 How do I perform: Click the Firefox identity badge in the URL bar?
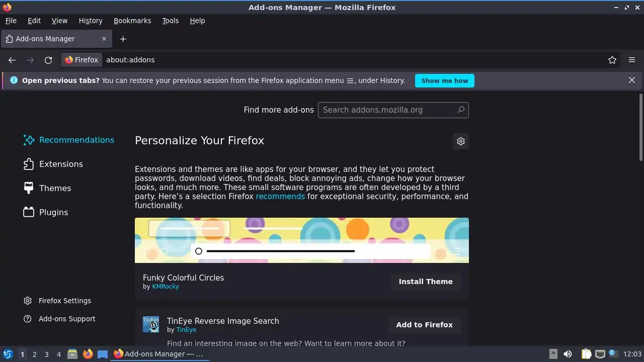click(x=82, y=60)
